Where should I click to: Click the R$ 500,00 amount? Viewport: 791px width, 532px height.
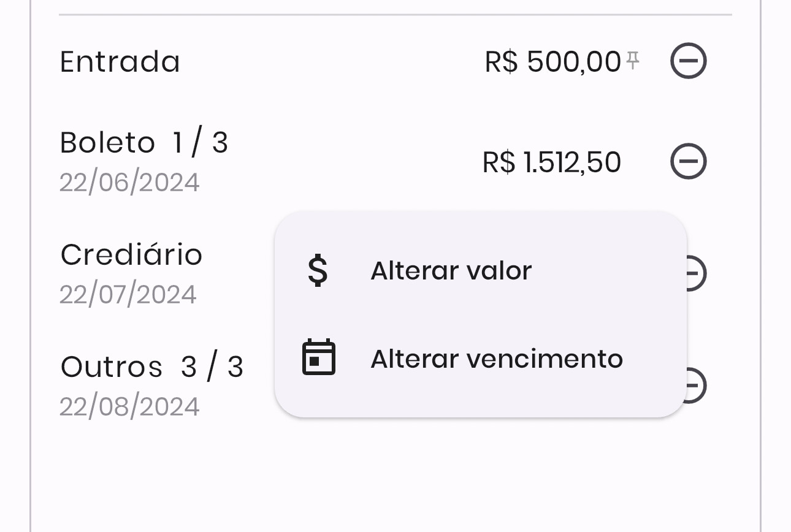tap(552, 62)
